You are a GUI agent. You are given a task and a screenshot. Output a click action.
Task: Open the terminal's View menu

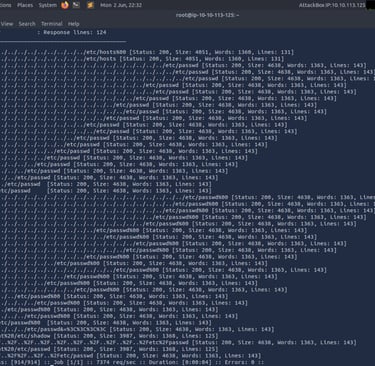(x=7, y=24)
